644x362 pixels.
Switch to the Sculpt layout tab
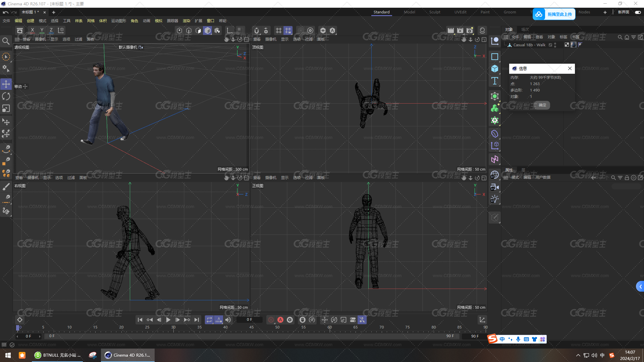(x=435, y=12)
